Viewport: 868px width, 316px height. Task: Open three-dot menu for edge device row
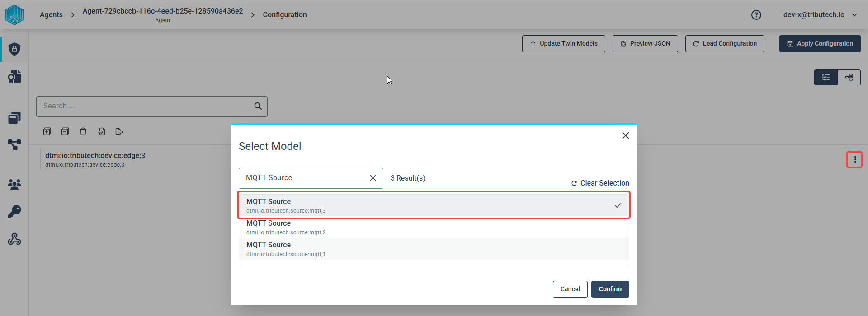(x=854, y=159)
